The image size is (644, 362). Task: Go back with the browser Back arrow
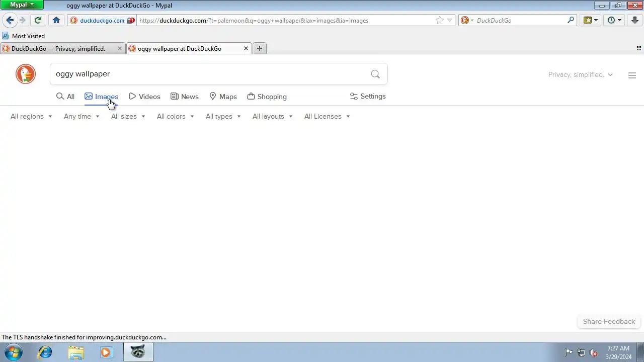coord(10,21)
